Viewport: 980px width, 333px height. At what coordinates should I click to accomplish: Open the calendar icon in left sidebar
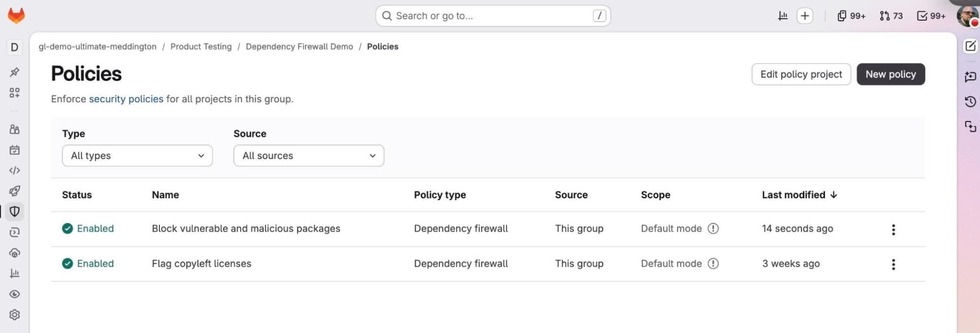[15, 150]
